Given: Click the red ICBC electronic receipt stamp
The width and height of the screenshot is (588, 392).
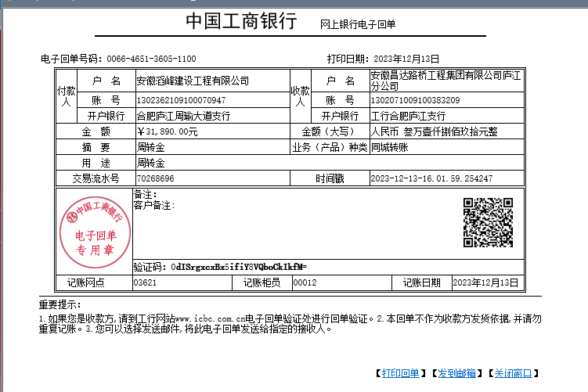Looking at the screenshot, I should [94, 228].
